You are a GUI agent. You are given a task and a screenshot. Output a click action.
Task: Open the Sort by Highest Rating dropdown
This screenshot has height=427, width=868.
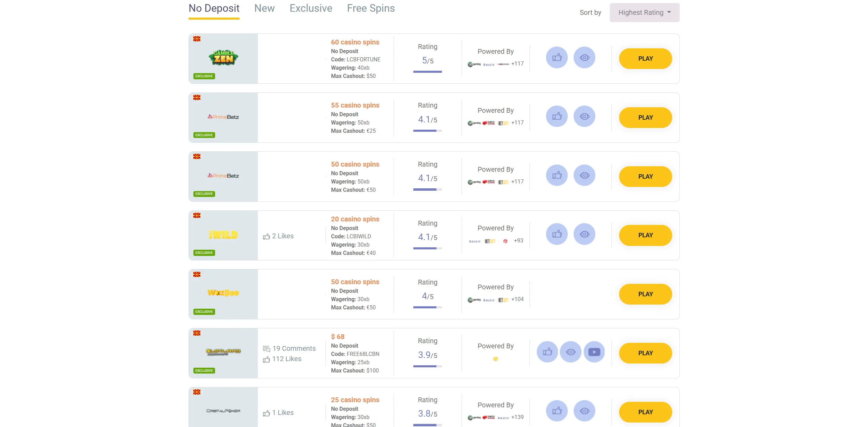coord(645,12)
